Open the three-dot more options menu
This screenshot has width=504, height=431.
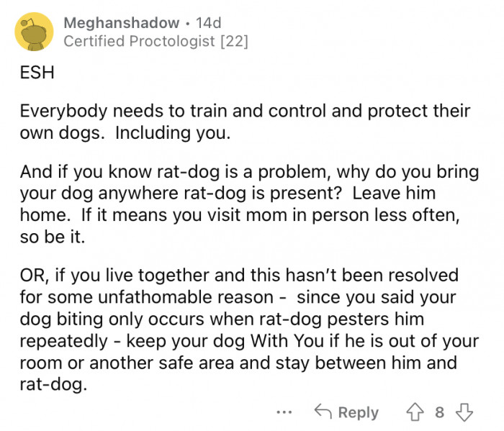[284, 412]
